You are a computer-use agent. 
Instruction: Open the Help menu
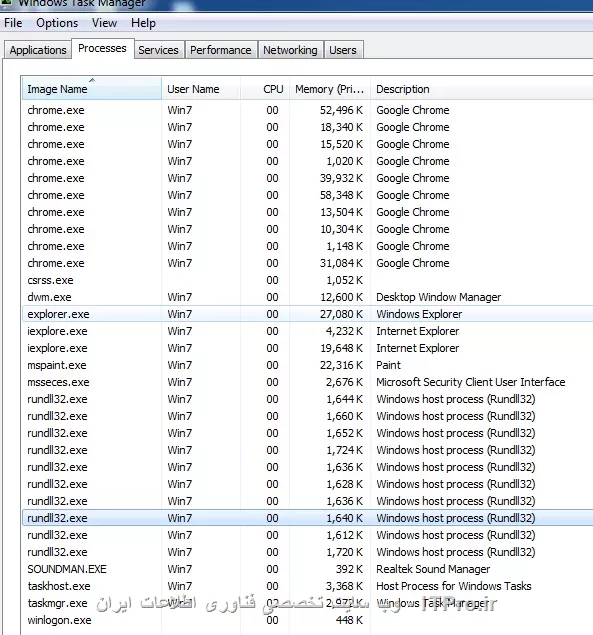[143, 23]
